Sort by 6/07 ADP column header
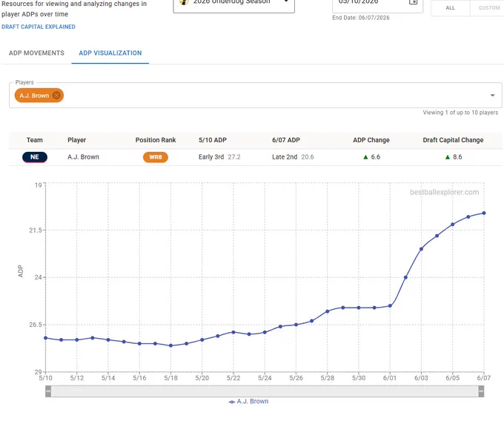 [286, 140]
